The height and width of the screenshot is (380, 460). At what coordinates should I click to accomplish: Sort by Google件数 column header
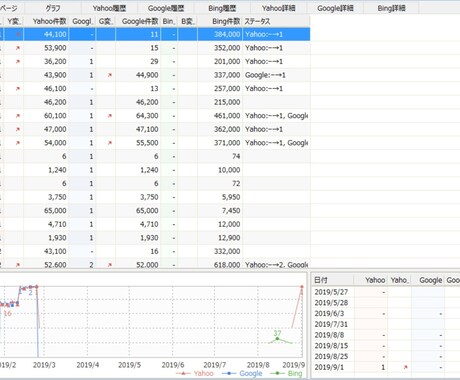[138, 21]
